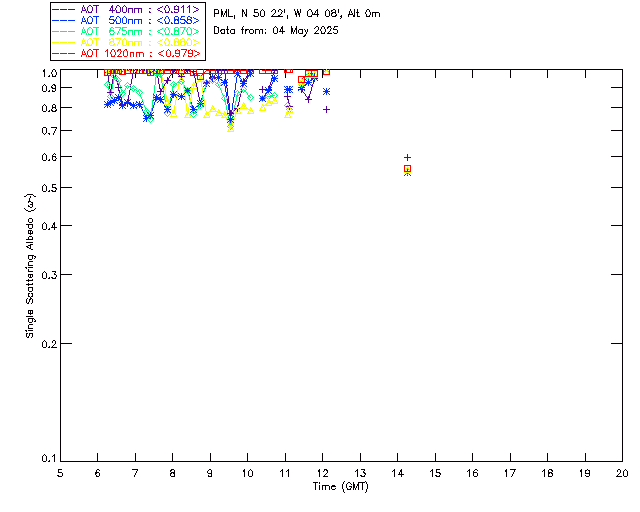
Task: Click the AOT 675nm legend entry
Action: [x=127, y=31]
